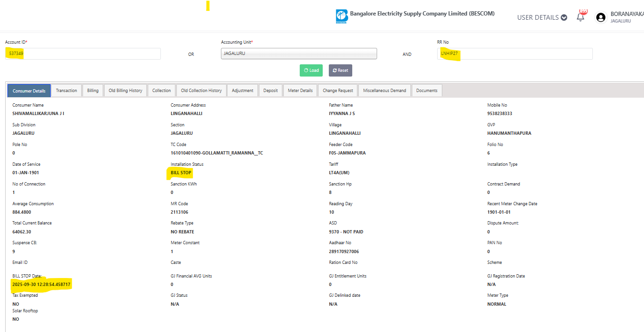The height and width of the screenshot is (332, 644).
Task: Switch to the Meter Details tab
Action: click(300, 91)
